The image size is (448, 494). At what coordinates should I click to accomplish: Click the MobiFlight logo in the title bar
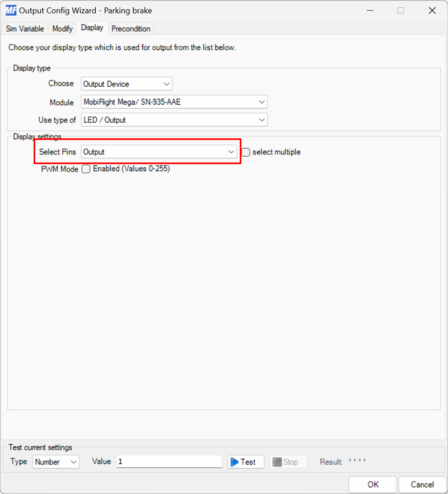[11, 10]
